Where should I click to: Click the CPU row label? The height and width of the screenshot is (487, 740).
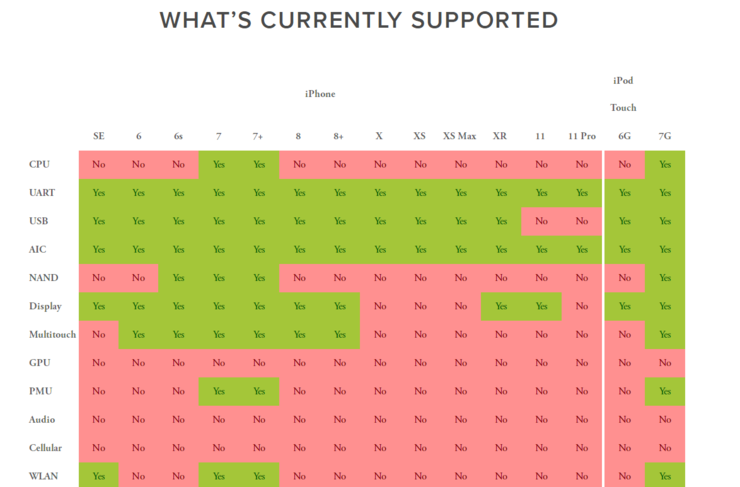coord(40,164)
